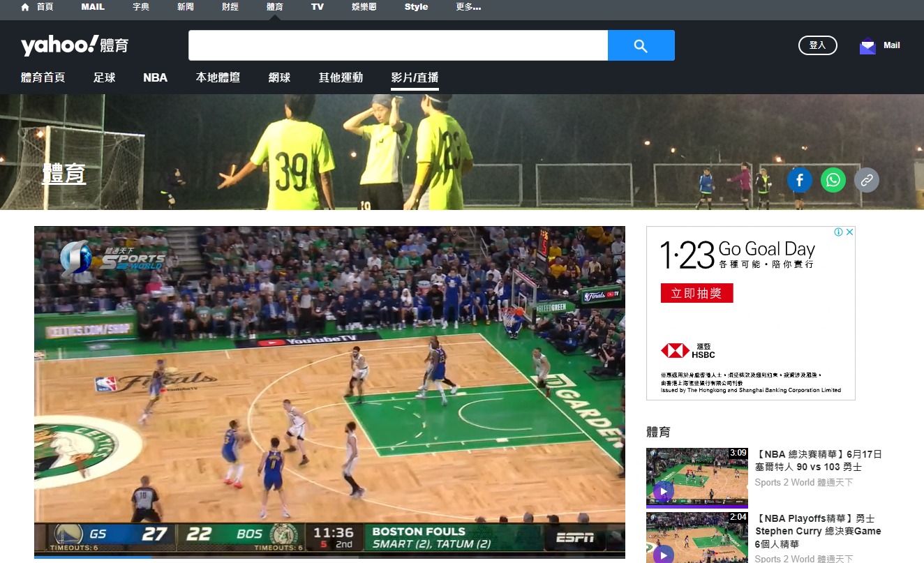Switch to the 足球 tab
Image resolution: width=924 pixels, height=563 pixels.
point(105,77)
